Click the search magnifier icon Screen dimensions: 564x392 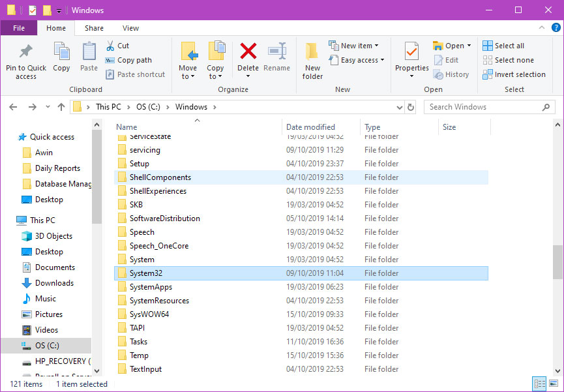click(x=546, y=107)
